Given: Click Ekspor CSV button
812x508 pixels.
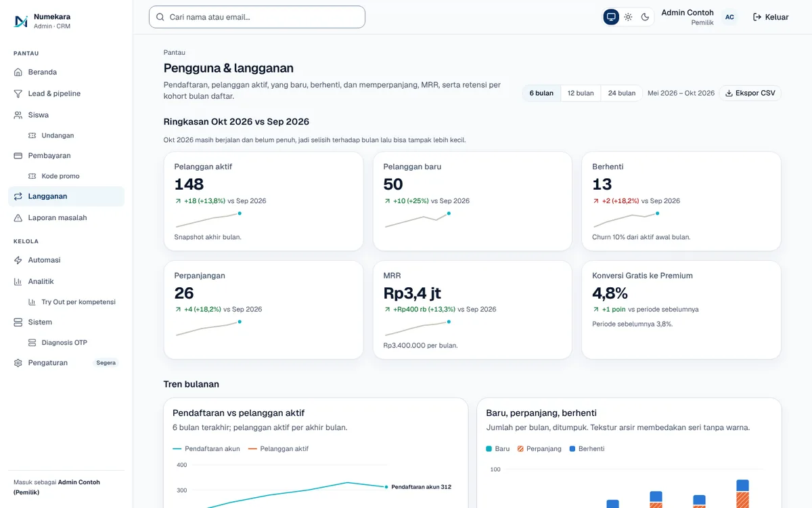Looking at the screenshot, I should tap(750, 93).
